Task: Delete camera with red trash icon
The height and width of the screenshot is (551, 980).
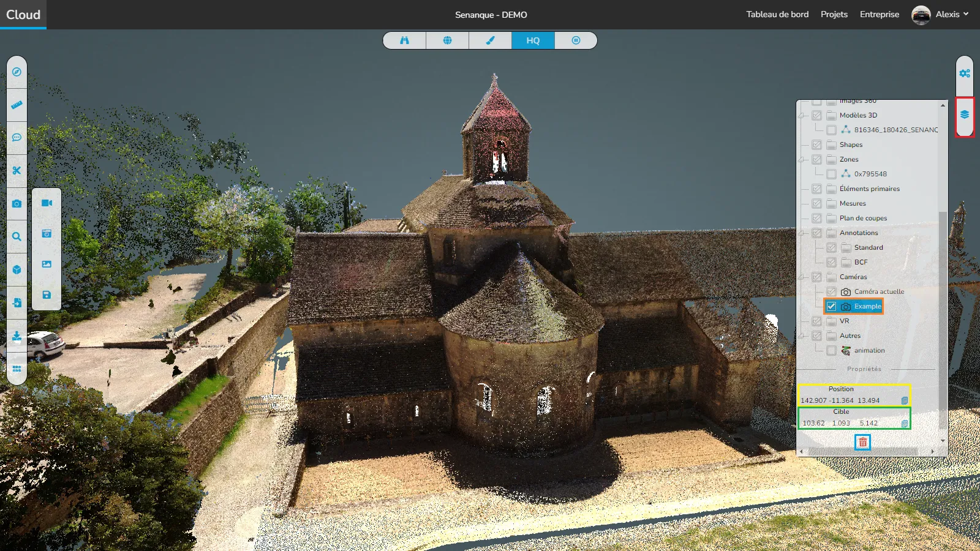Action: (863, 442)
